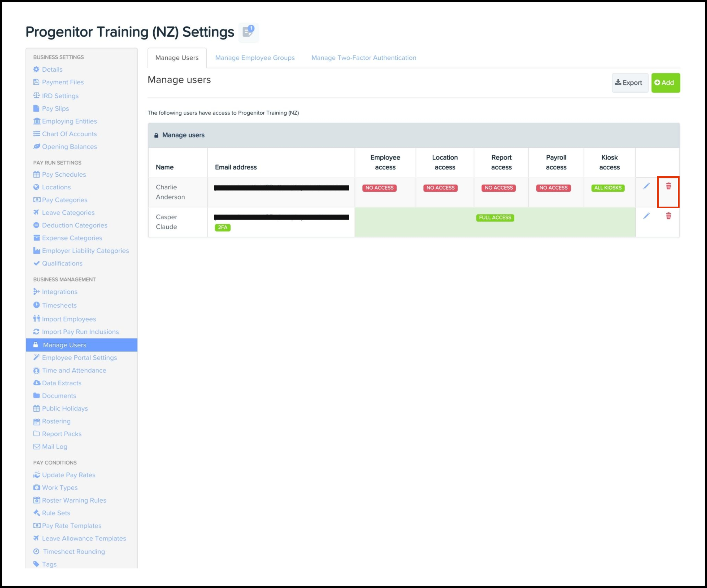Screen dimensions: 707x588
Task: Click the delete trash icon for Charlie Anderson
Action: click(668, 186)
